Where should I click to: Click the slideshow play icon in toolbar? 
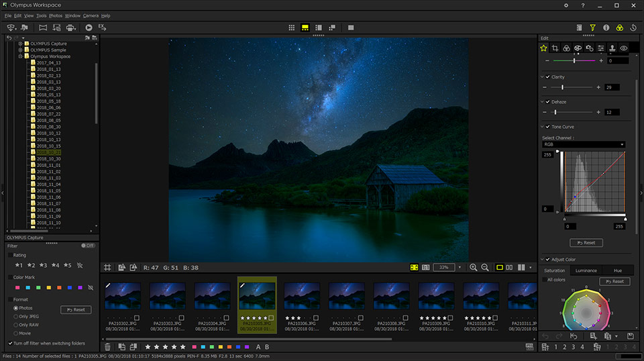click(89, 28)
